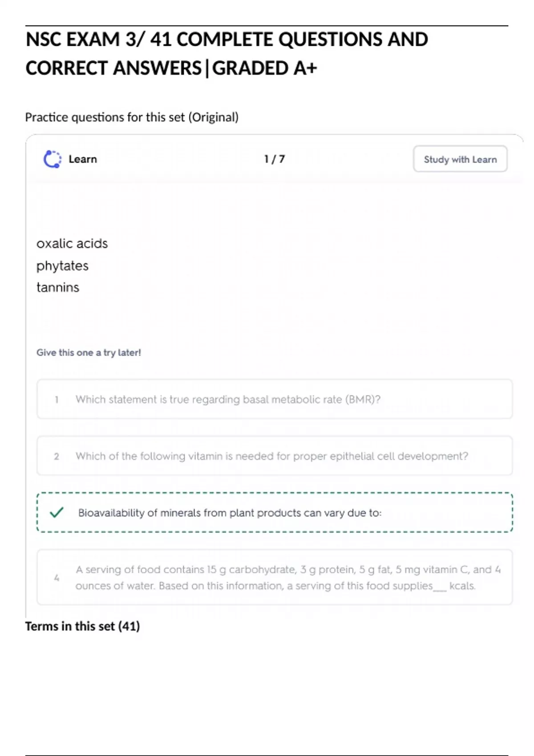Click the number 4 badge on the fourth answer
The height and width of the screenshot is (756, 534).
tap(57, 578)
